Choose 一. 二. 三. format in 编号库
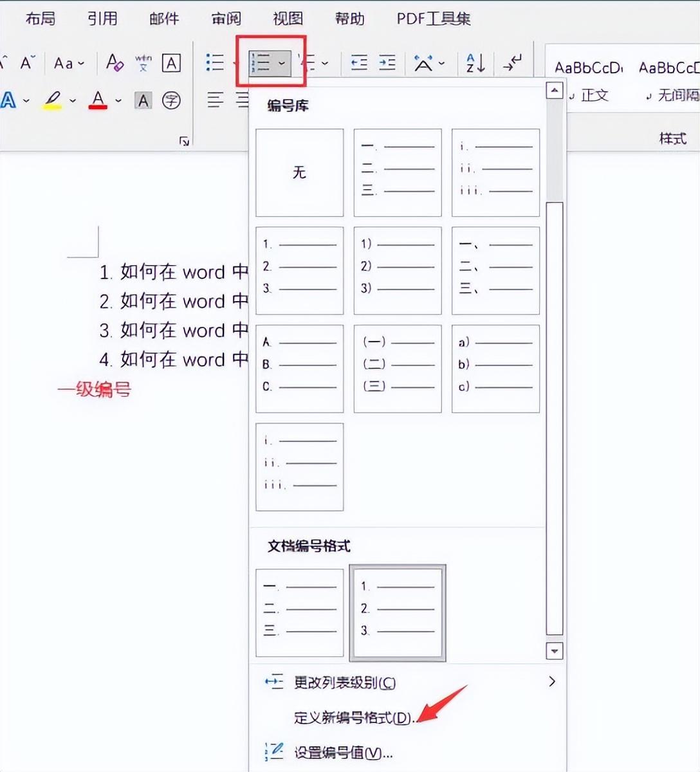Viewport: 700px width, 772px height. (398, 172)
